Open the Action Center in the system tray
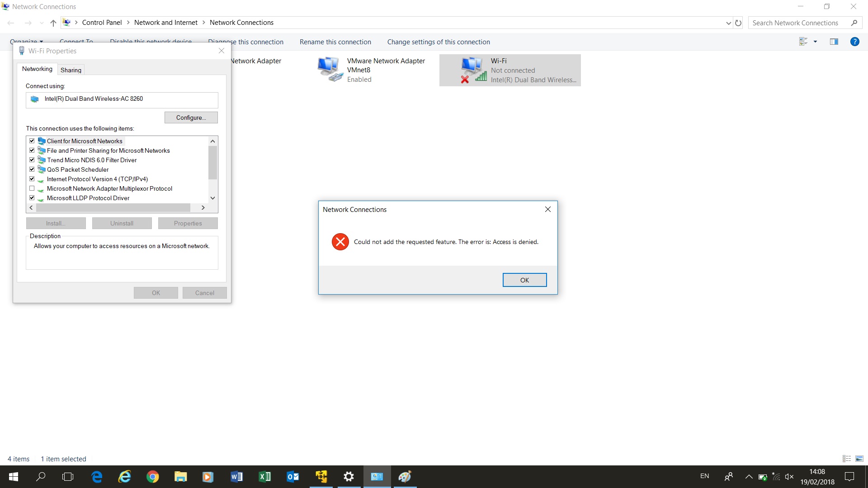Image resolution: width=868 pixels, height=488 pixels. 849,477
